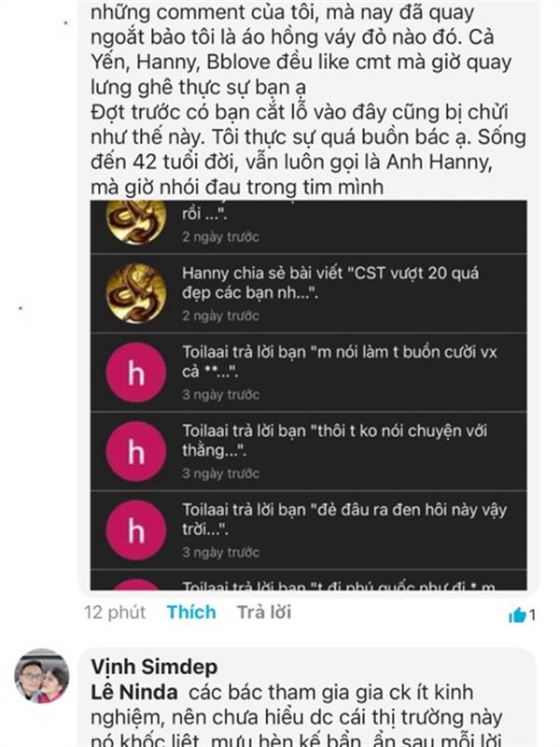Click the Thích like button

[191, 613]
